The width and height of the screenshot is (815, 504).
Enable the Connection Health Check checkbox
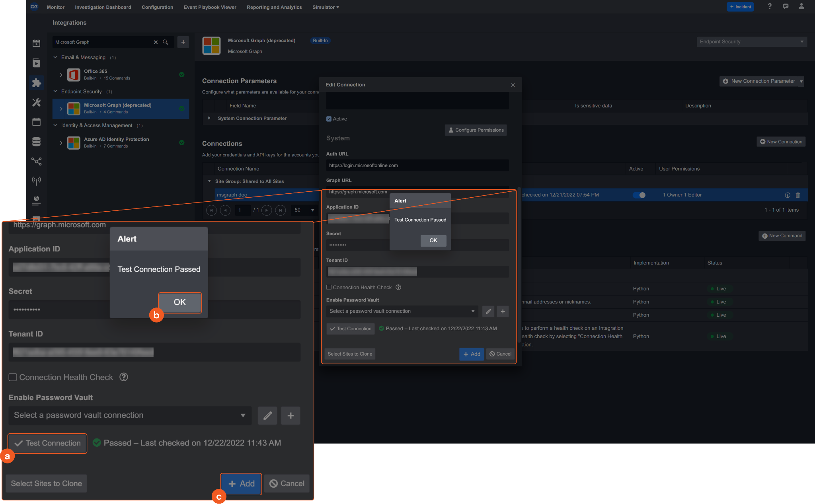(x=329, y=287)
